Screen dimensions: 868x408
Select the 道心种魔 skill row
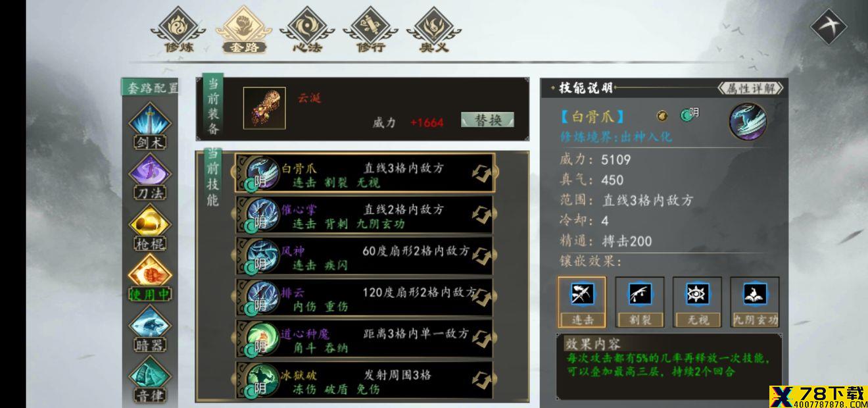365,339
